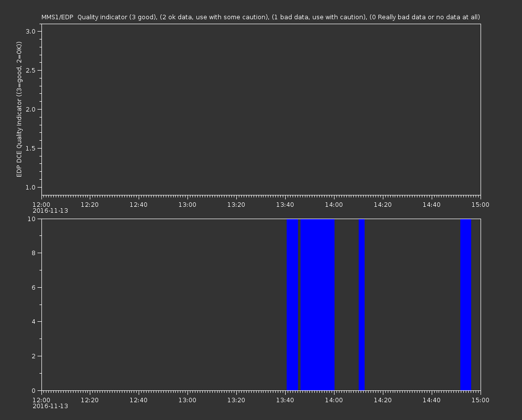Screen dimensions: 522x420
Task: Select the 1.5 tick label on upper plot
Action: [31, 148]
